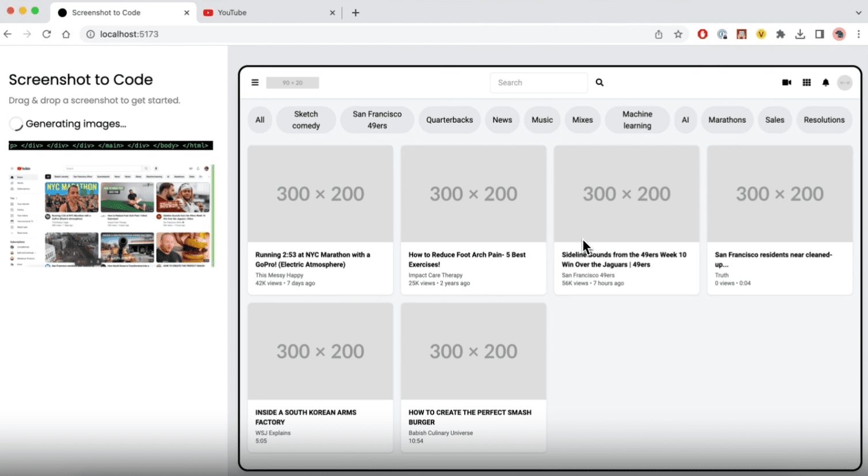
Task: Click the channel name Babish Culinary Universe
Action: click(441, 433)
